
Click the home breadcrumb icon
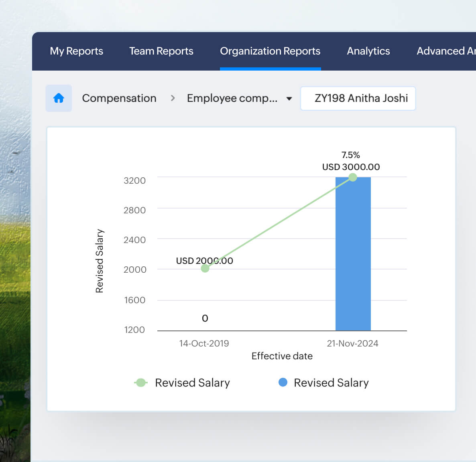tap(59, 98)
